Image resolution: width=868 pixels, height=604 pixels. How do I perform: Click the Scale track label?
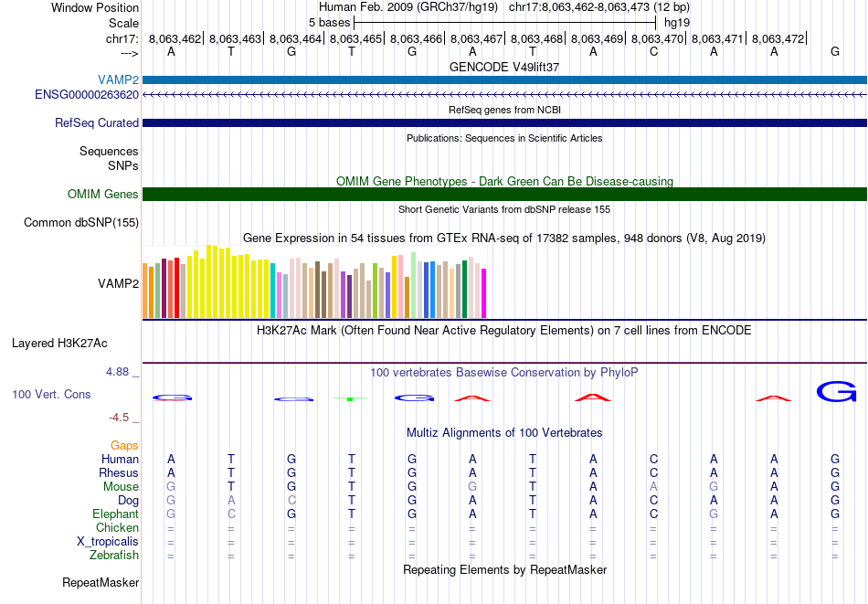(x=123, y=23)
